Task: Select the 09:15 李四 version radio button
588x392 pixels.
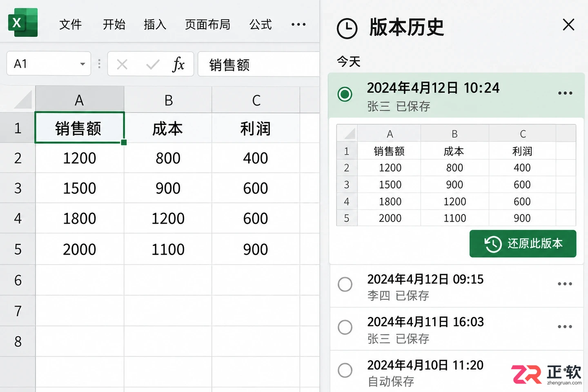Action: (x=345, y=284)
